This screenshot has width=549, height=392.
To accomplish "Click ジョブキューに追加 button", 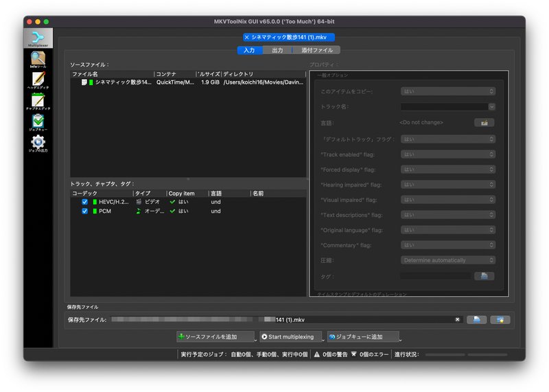I will click(x=362, y=336).
